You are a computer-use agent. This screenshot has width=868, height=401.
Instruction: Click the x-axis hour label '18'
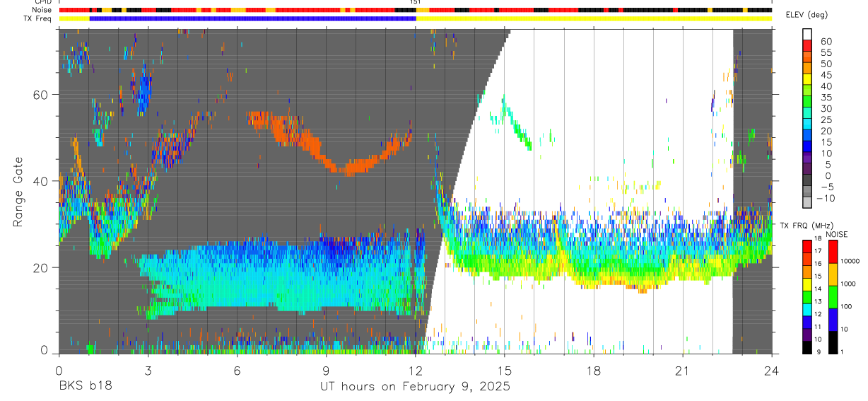click(594, 370)
